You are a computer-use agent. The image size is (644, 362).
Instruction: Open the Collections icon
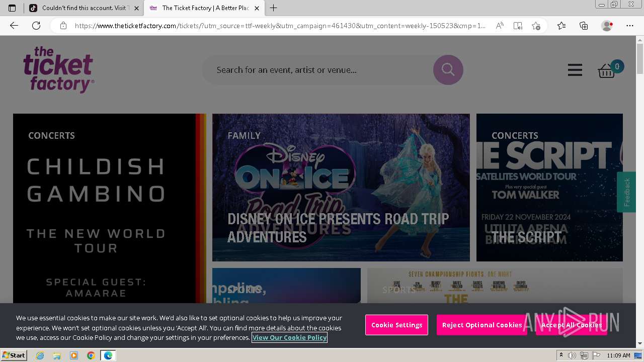pyautogui.click(x=584, y=26)
